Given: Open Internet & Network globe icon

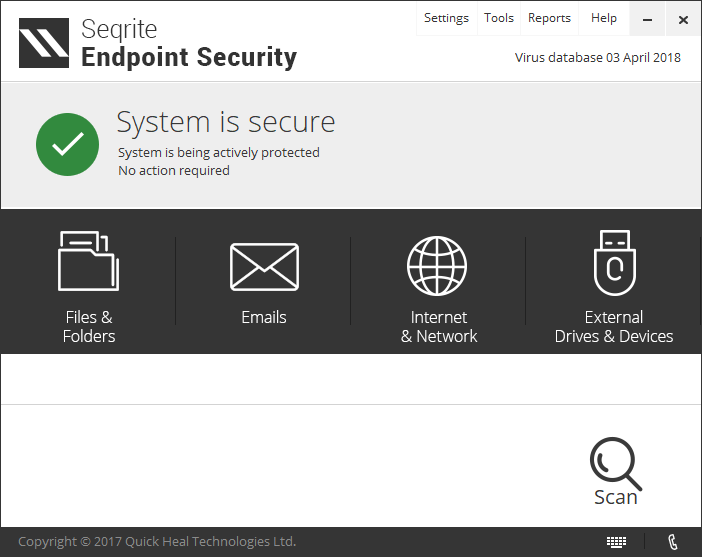Looking at the screenshot, I should [x=437, y=266].
